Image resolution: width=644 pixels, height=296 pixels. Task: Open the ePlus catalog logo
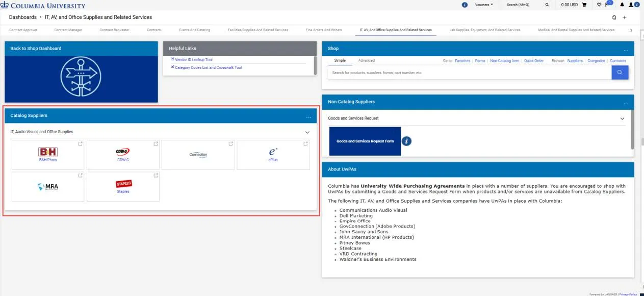click(273, 152)
